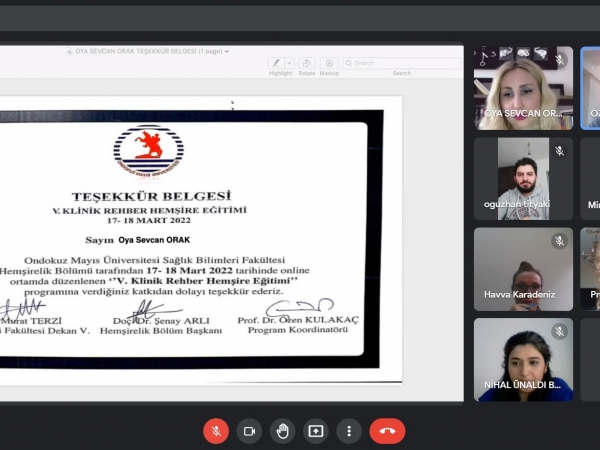
Task: Raise hand in the meeting
Action: [282, 431]
